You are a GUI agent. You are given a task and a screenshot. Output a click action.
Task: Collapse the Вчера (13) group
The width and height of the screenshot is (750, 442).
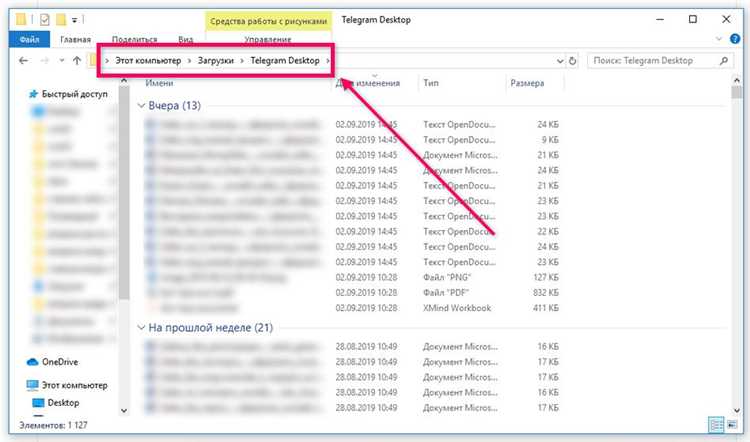point(141,105)
